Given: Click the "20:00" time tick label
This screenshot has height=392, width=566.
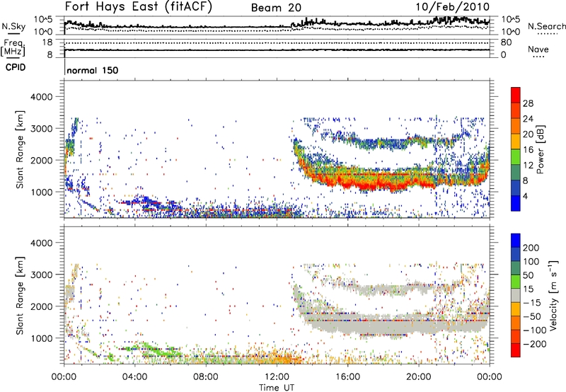Looking at the screenshot, I should tap(418, 377).
